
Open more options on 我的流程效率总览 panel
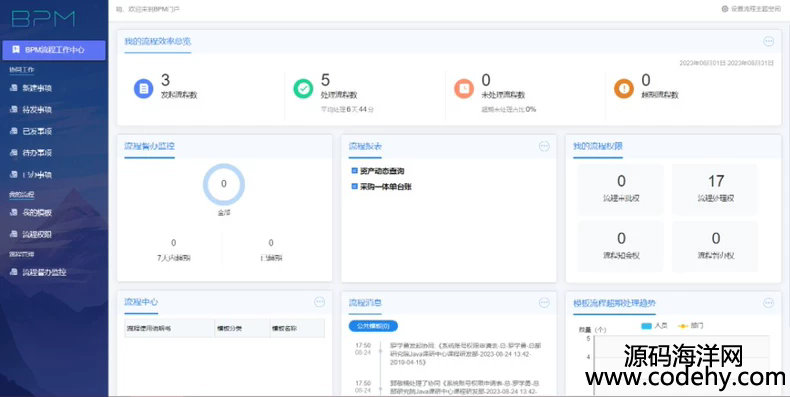(x=768, y=41)
